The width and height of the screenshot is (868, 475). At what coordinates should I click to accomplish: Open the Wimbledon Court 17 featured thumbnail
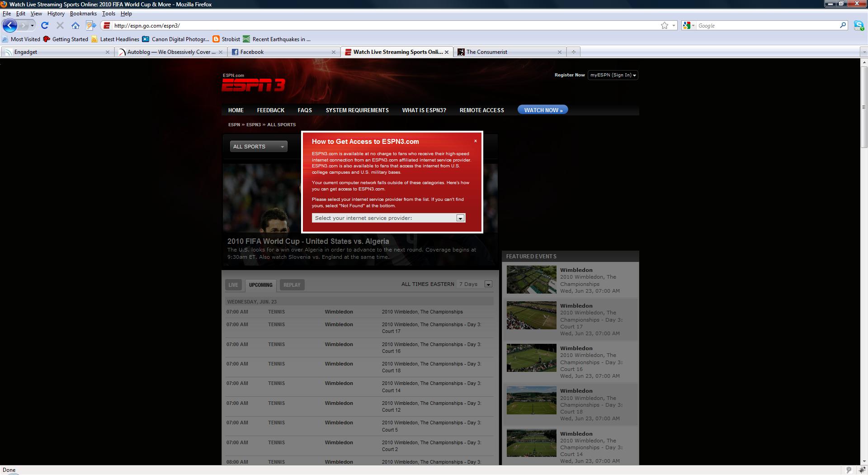(x=531, y=315)
